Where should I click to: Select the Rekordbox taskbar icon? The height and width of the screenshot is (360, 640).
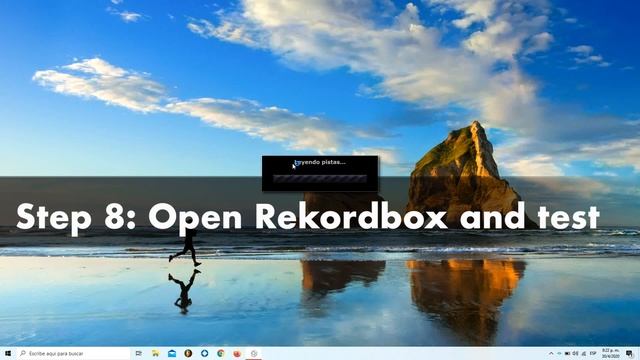tap(254, 353)
